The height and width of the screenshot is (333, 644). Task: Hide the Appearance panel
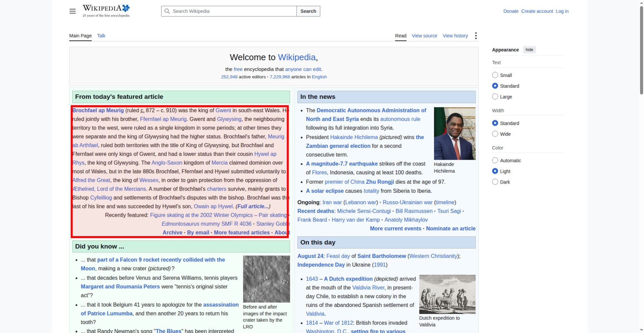[529, 50]
